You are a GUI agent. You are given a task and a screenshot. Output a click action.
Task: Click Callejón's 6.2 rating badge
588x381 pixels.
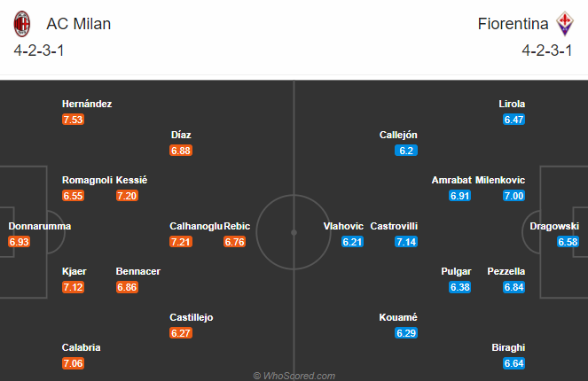coord(406,151)
